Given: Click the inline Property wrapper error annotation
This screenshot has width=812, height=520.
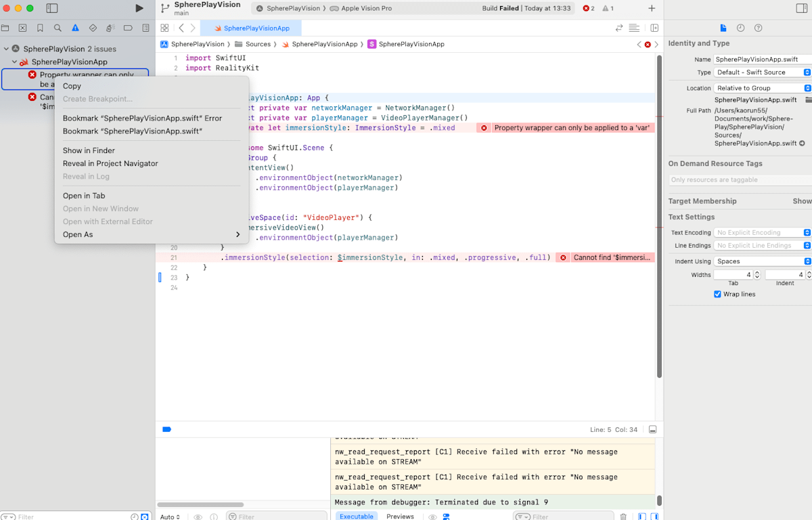Looking at the screenshot, I should (x=566, y=128).
